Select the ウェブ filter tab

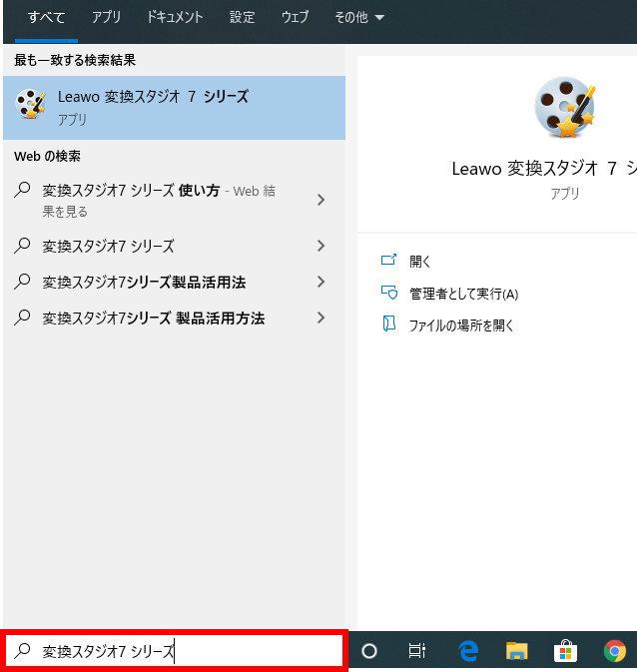click(x=295, y=17)
